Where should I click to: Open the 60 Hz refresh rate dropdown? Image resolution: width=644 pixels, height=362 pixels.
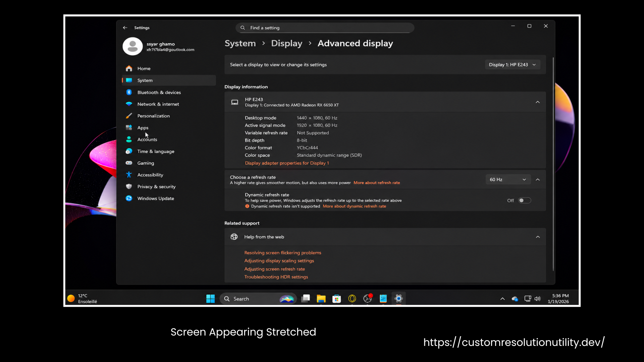tap(508, 180)
